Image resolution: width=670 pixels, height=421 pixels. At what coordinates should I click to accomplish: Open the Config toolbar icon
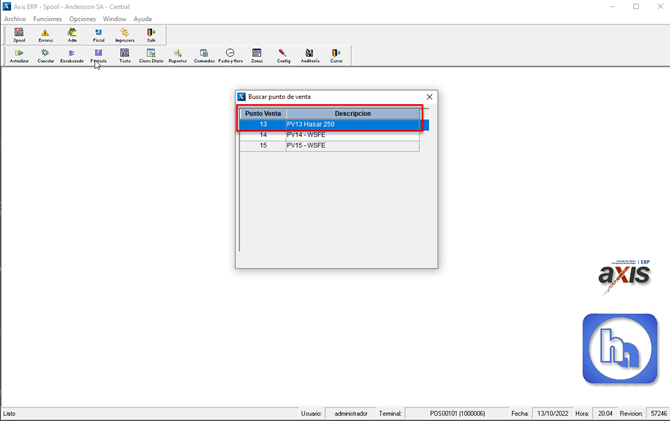pos(283,56)
